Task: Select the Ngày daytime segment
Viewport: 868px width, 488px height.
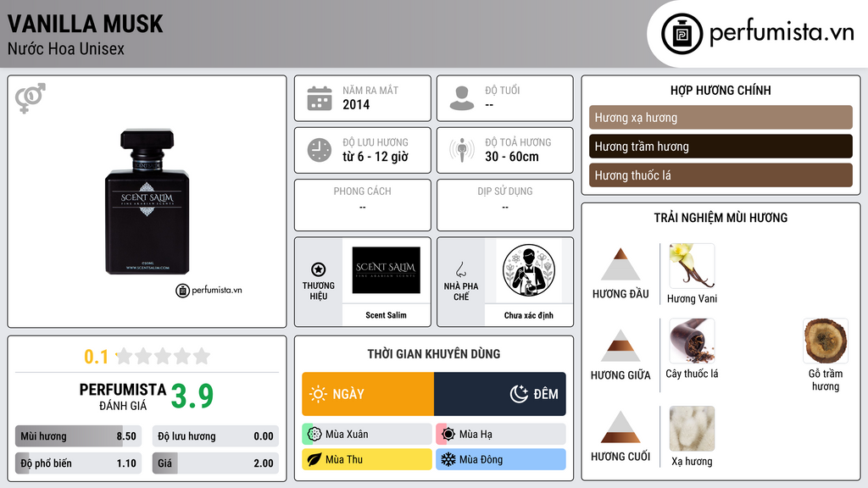Action: tap(368, 394)
